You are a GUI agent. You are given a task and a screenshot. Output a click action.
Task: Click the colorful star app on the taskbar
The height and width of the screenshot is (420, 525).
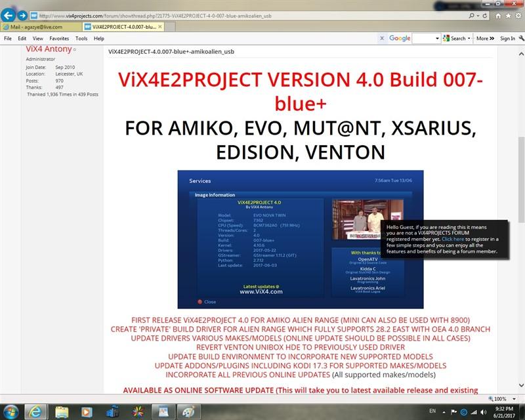(x=138, y=411)
